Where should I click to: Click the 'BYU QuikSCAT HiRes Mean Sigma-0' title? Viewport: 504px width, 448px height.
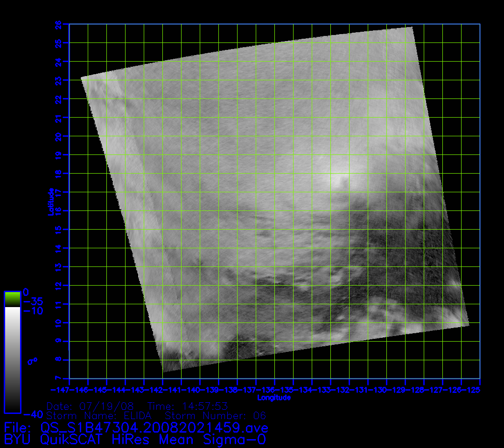135,439
